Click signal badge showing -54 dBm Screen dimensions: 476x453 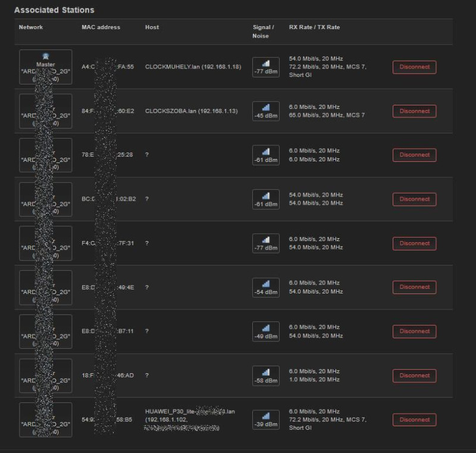click(x=265, y=287)
